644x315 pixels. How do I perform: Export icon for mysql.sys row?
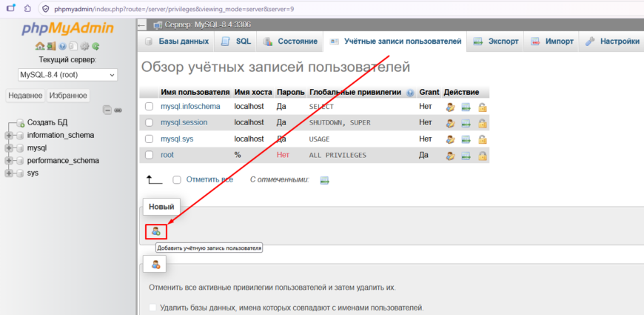coord(466,140)
